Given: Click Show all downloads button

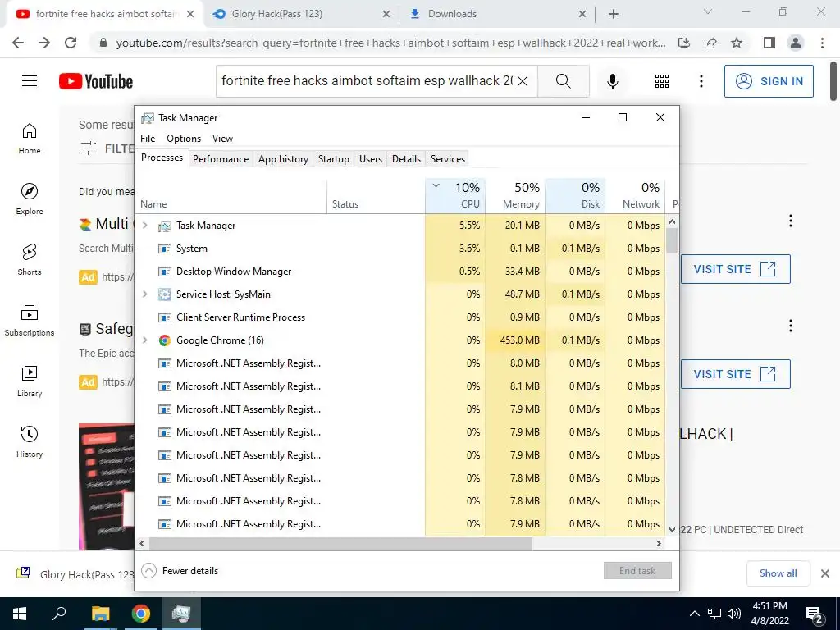Looking at the screenshot, I should pos(778,573).
